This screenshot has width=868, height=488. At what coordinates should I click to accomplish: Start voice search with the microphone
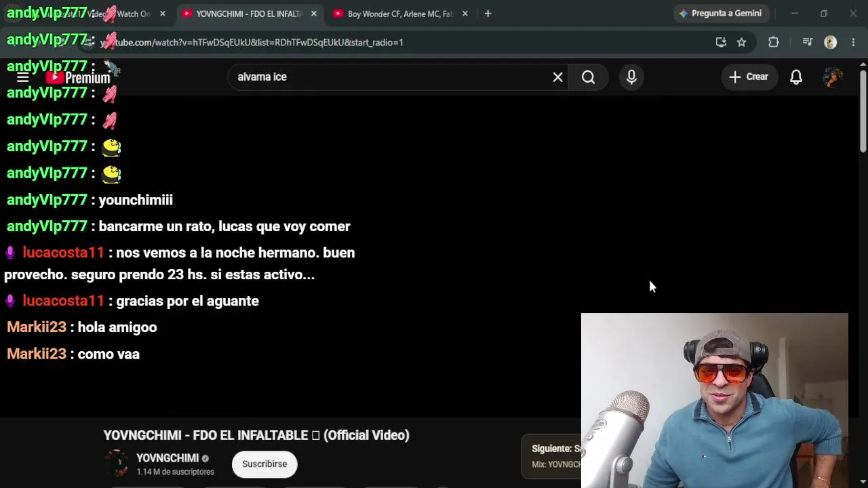point(631,77)
